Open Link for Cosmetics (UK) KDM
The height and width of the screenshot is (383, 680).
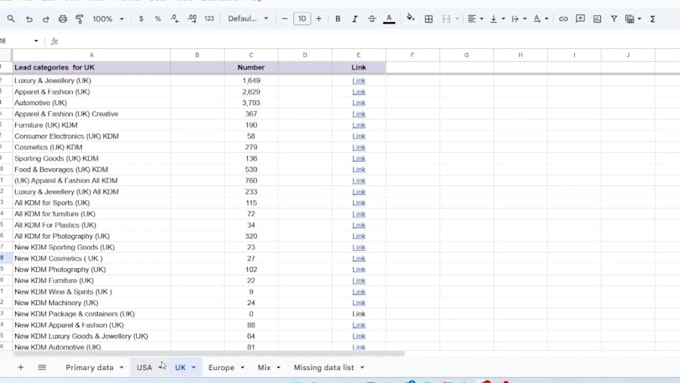tap(359, 147)
